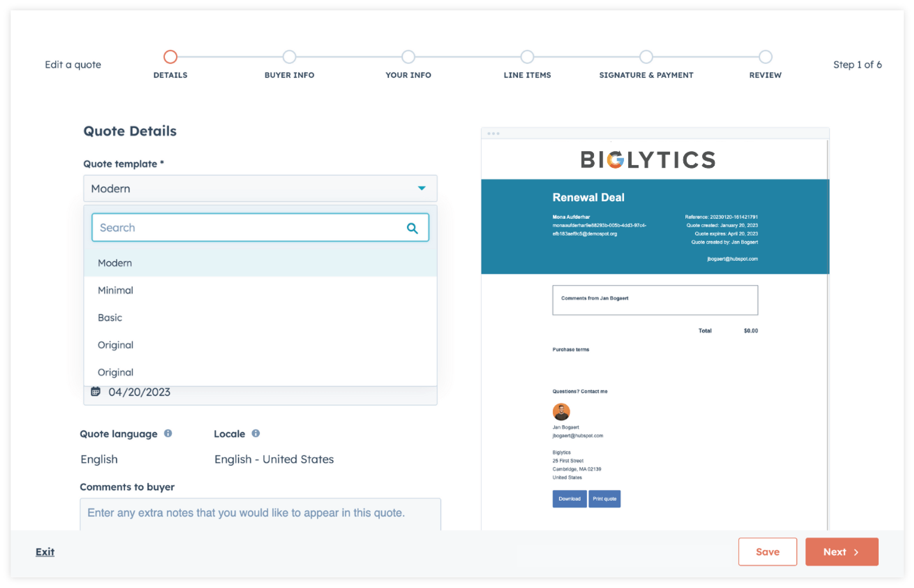Click the Locale info icon
This screenshot has height=588, width=914.
coord(256,433)
